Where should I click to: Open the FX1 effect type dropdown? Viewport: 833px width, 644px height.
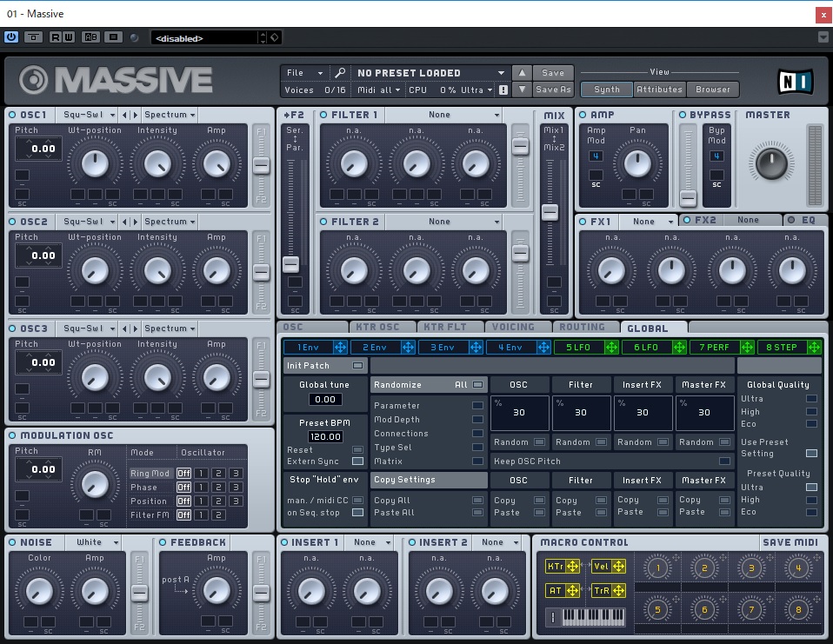(x=648, y=222)
